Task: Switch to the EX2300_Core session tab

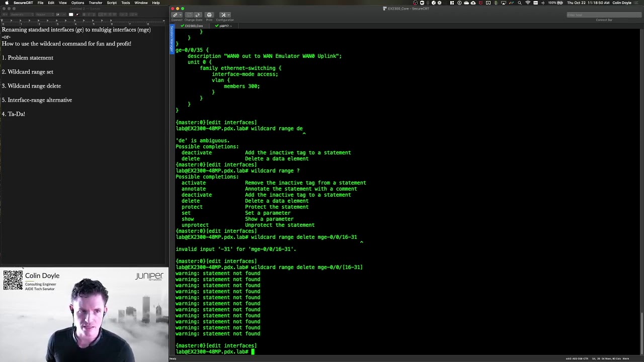Action: (x=193, y=26)
